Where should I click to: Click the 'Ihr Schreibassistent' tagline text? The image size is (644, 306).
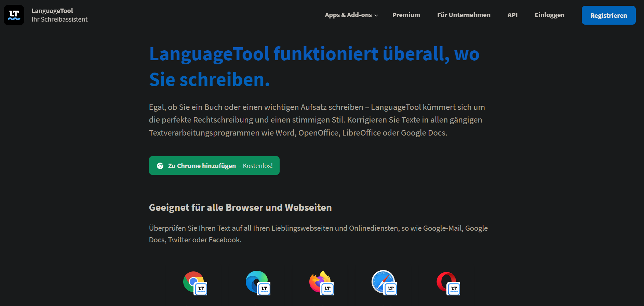[x=59, y=20]
